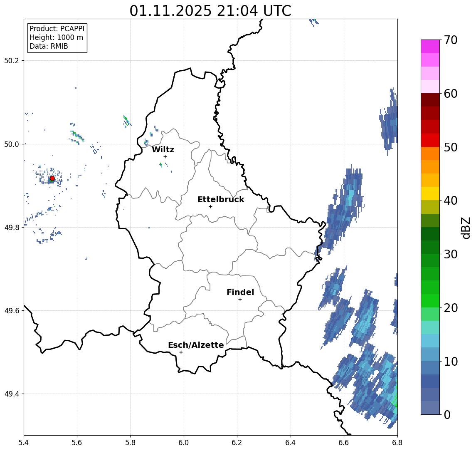This screenshot has width=476, height=451.
Task: Click the colorbar tick label 50
Action: click(451, 147)
